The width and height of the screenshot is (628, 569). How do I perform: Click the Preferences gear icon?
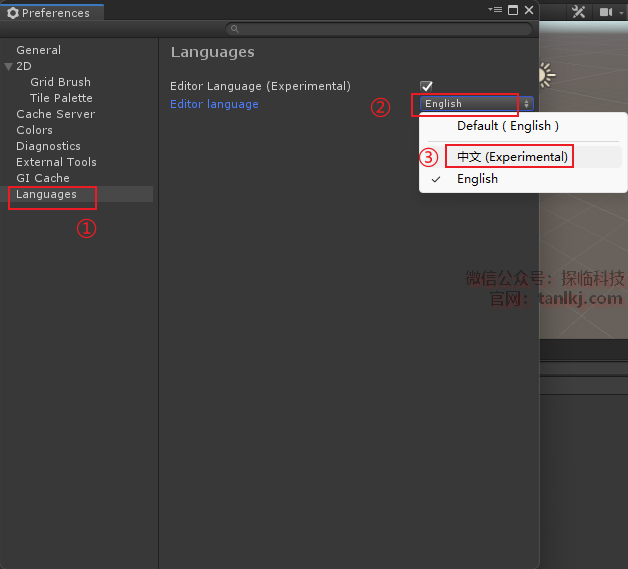coord(13,13)
